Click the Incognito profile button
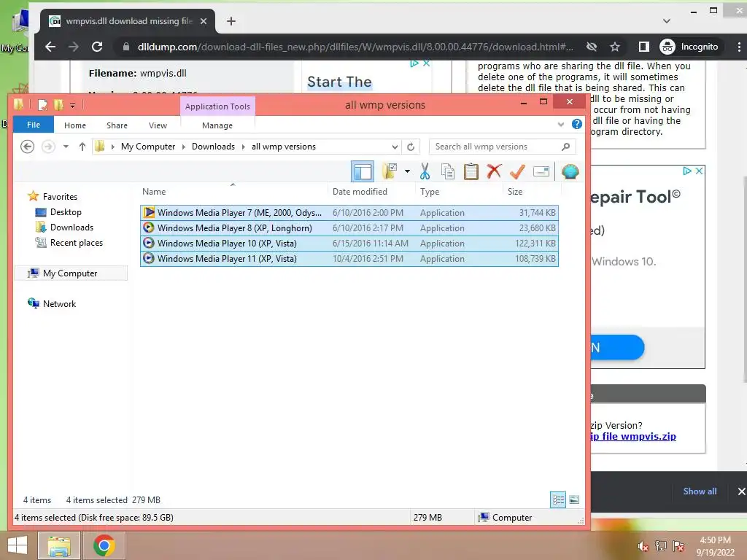747x560 pixels. pos(689,47)
